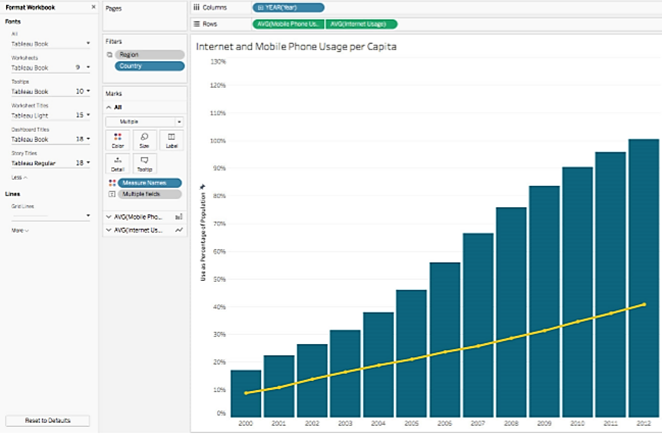Select the YEAR(Year) pill on Columns
Image resolution: width=662 pixels, height=437 pixels.
[x=288, y=7]
